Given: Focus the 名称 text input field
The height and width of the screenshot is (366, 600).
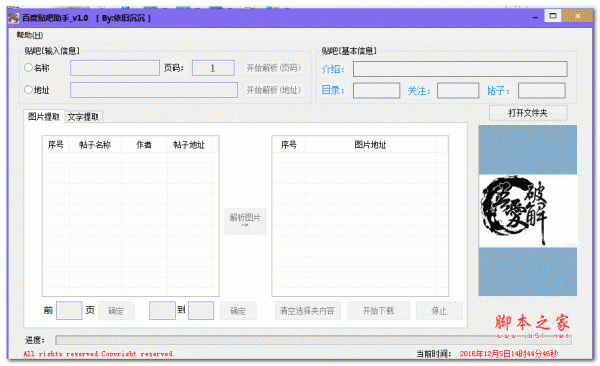Looking at the screenshot, I should point(115,68).
